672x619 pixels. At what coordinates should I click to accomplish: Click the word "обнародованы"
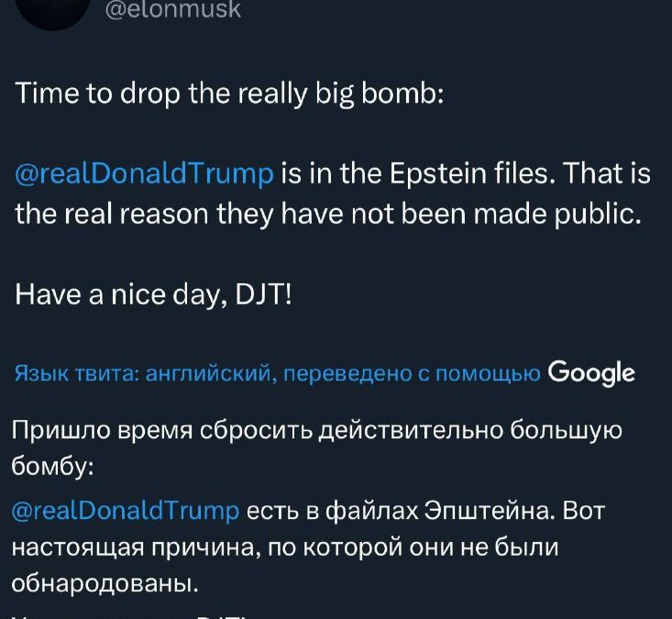[x=105, y=582]
